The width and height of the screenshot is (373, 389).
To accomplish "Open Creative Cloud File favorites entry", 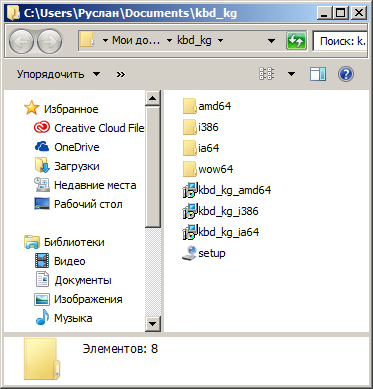I will (x=99, y=128).
